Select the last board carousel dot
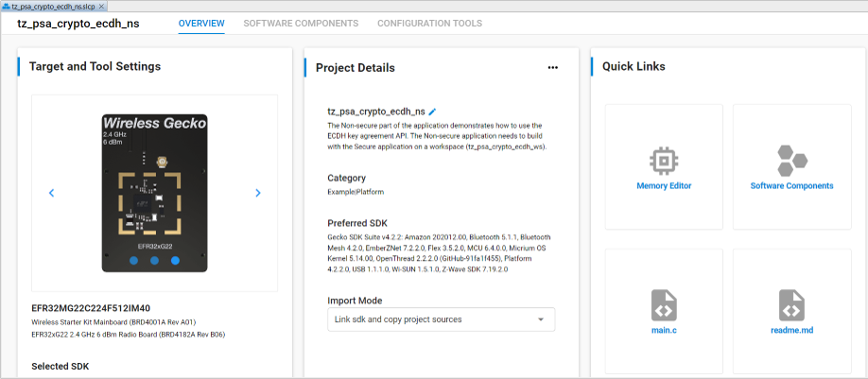Viewport: 868px width, 379px height. point(176,261)
